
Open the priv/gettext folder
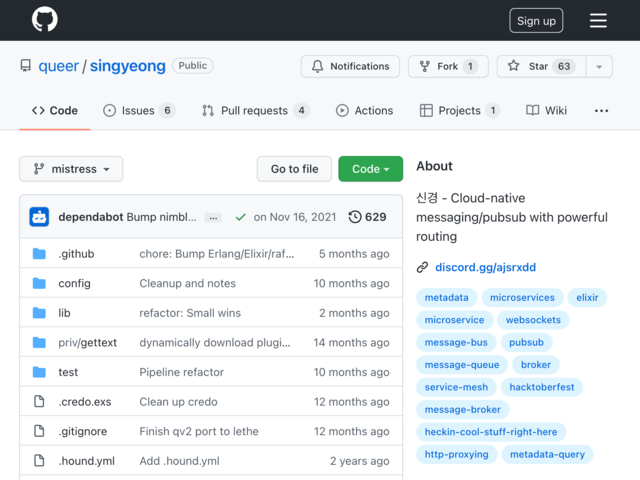(87, 342)
